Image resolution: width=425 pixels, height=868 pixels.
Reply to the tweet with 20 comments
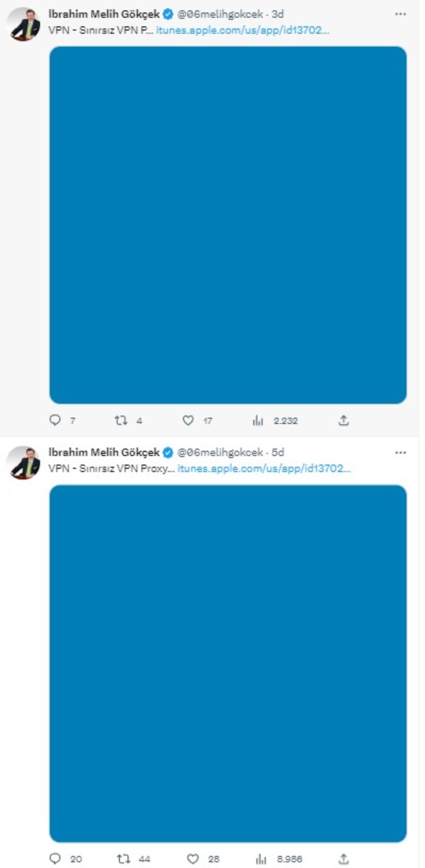coord(55,858)
